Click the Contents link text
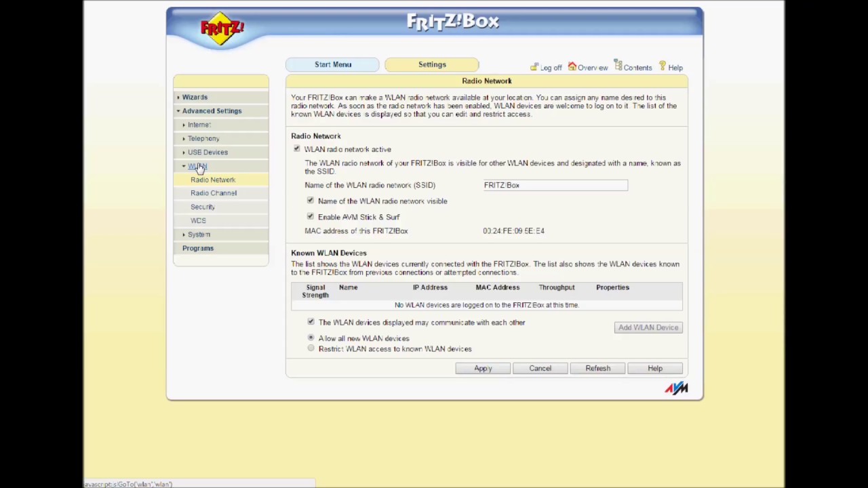This screenshot has height=488, width=868. 637,68
